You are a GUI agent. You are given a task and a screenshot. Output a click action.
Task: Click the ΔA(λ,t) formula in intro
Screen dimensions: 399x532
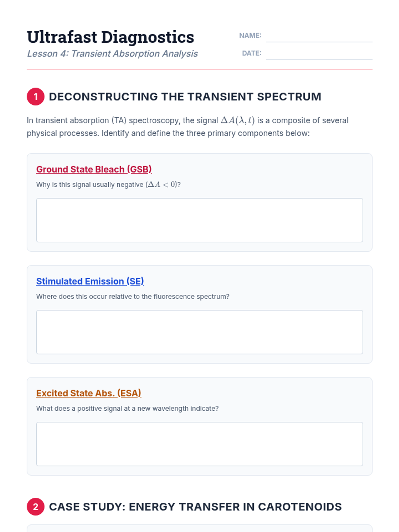[237, 120]
